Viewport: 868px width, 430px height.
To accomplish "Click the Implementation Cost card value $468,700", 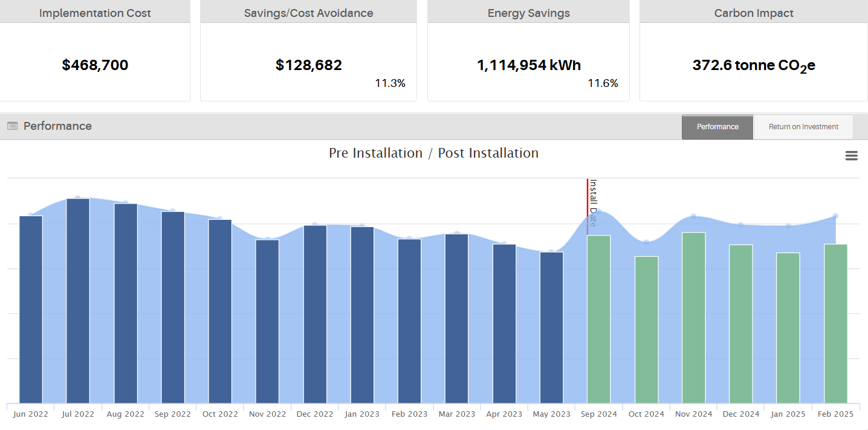I will click(x=95, y=65).
